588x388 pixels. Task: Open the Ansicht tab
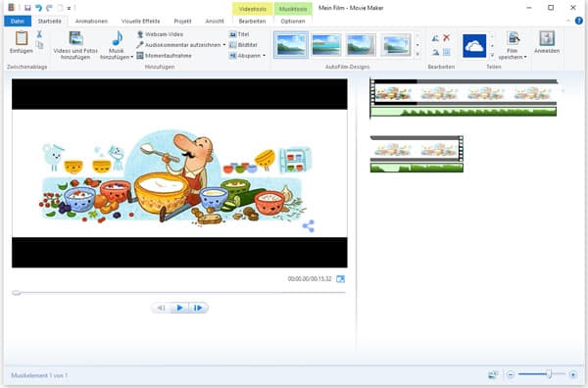215,21
